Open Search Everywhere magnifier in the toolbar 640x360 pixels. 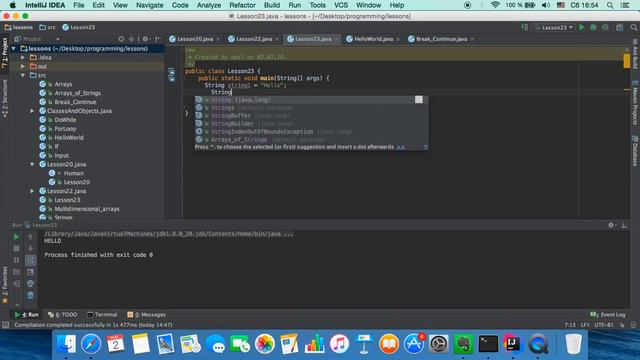633,27
